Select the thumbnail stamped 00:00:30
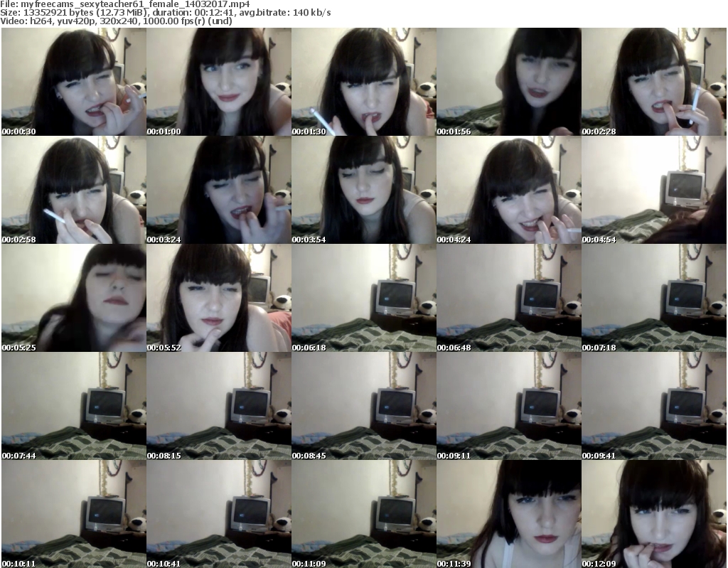 point(74,82)
